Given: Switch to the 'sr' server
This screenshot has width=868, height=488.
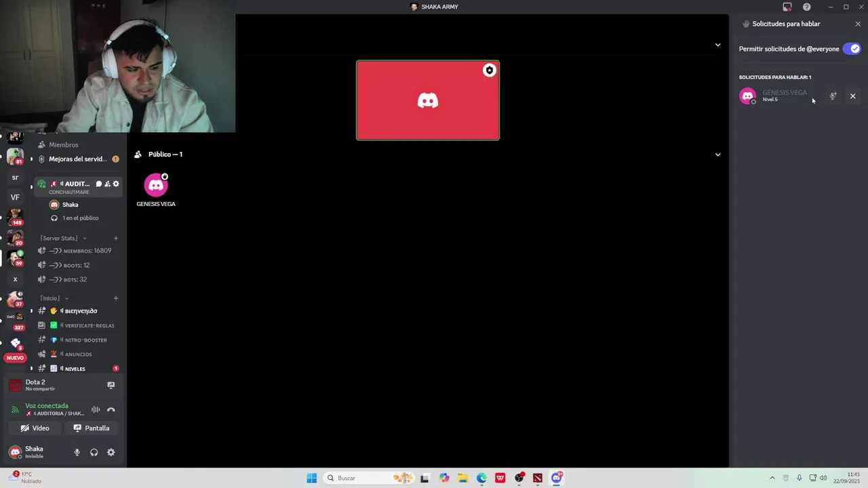Looking at the screenshot, I should pos(15,178).
